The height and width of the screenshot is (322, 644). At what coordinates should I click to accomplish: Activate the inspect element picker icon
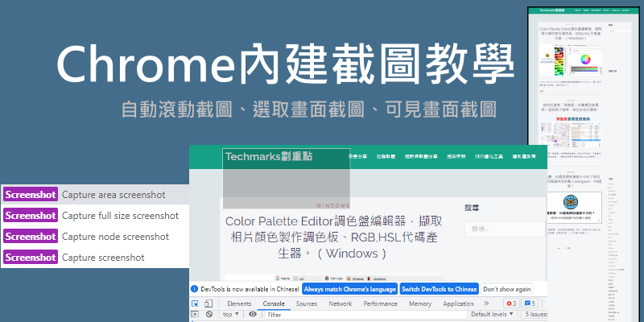point(195,304)
